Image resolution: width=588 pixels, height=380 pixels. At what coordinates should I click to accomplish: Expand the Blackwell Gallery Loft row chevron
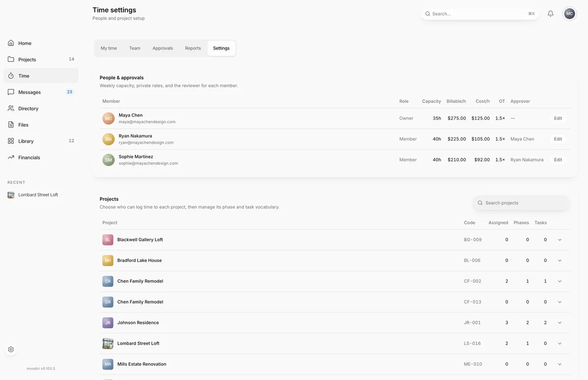coord(560,240)
